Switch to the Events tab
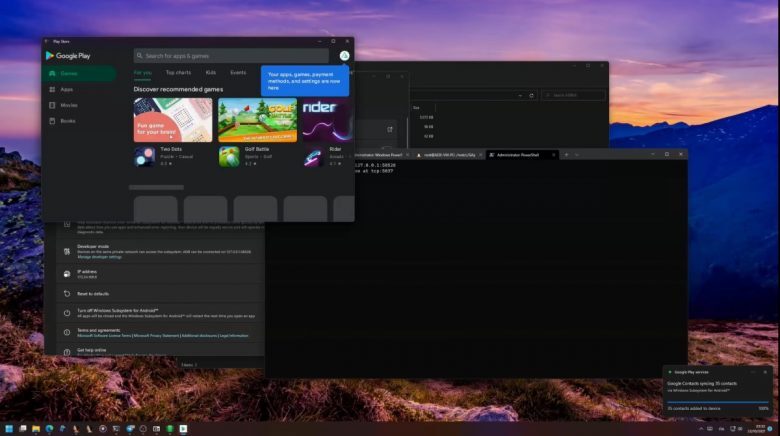This screenshot has height=436, width=780. (x=238, y=73)
